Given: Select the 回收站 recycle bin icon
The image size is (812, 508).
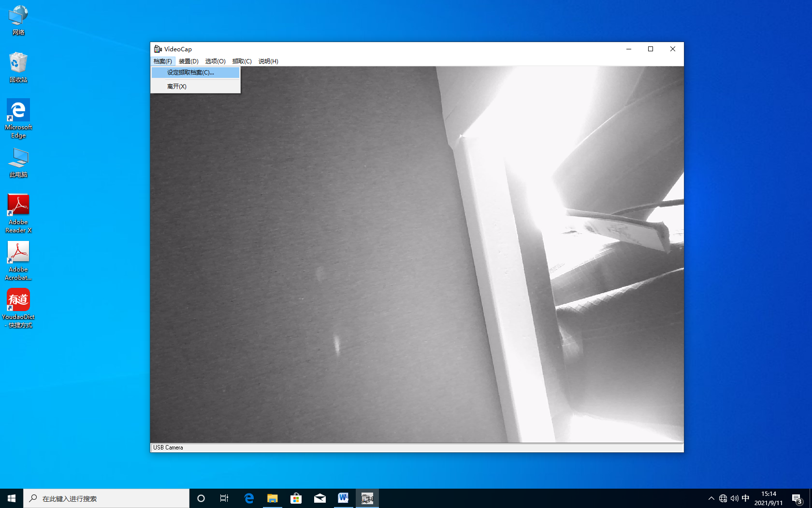Looking at the screenshot, I should coord(18,68).
